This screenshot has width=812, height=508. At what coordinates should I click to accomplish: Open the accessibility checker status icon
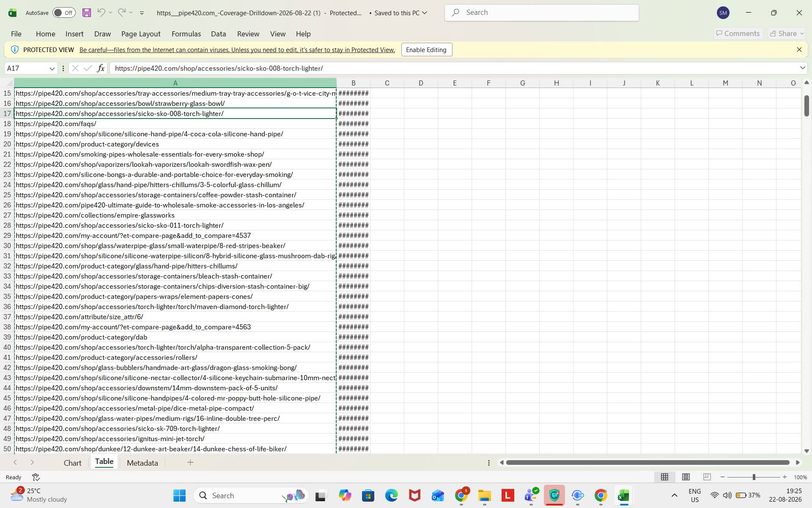point(36,477)
